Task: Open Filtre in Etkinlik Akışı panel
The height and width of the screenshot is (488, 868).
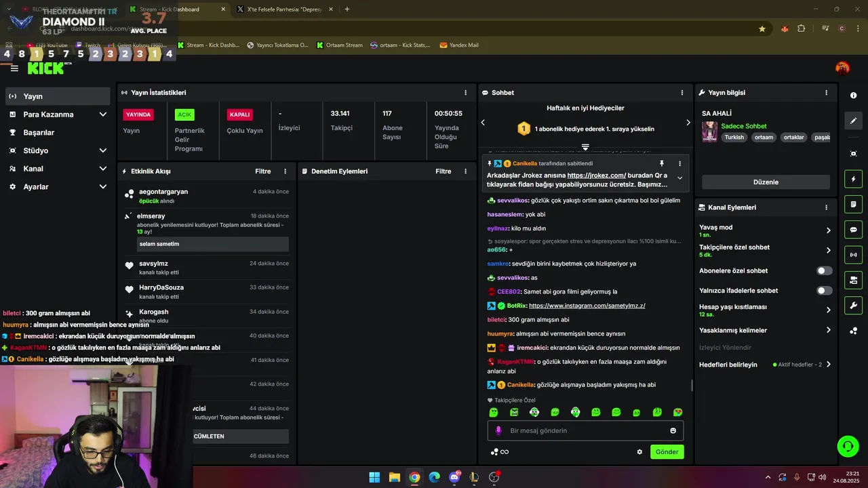Action: click(263, 171)
